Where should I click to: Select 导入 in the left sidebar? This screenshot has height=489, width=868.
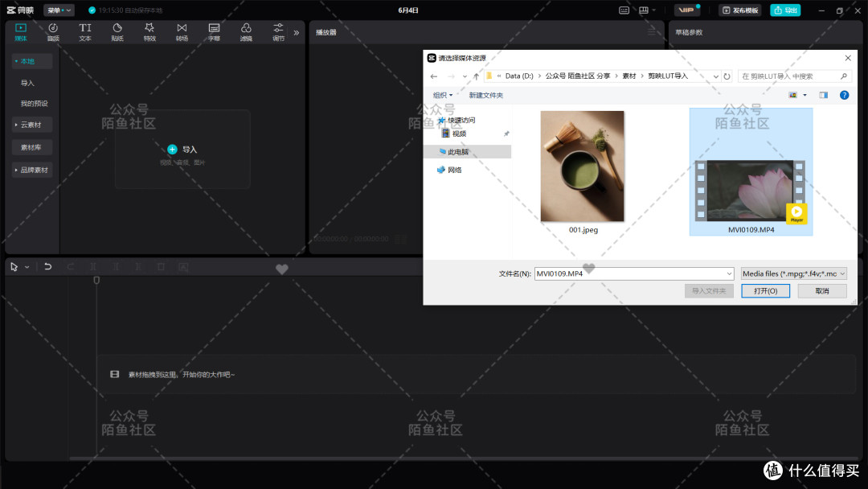coord(27,83)
